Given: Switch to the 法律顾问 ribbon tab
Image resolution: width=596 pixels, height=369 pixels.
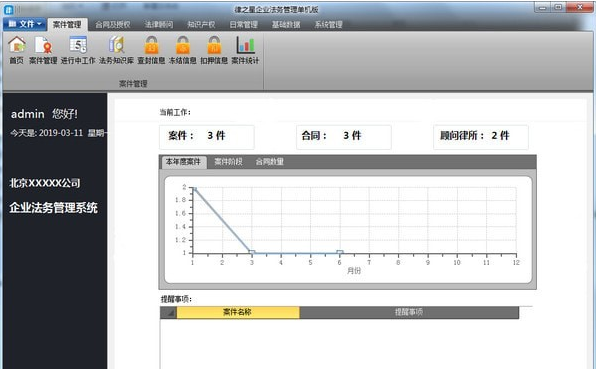Looking at the screenshot, I should (x=159, y=25).
